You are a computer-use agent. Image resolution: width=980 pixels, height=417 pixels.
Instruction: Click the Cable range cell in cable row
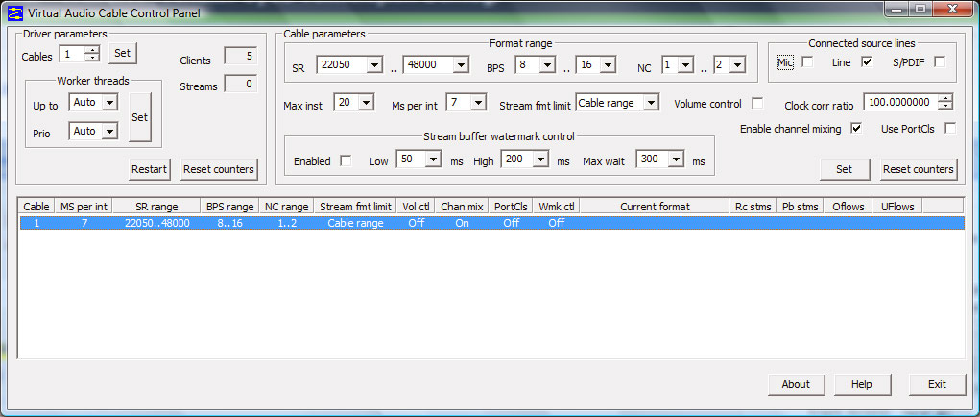356,223
